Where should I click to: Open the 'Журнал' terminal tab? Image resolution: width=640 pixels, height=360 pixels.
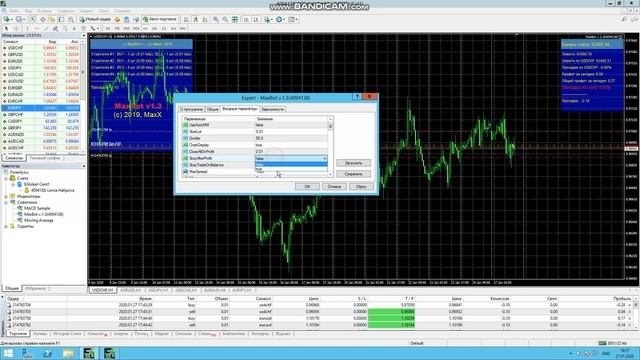pyautogui.click(x=282, y=334)
